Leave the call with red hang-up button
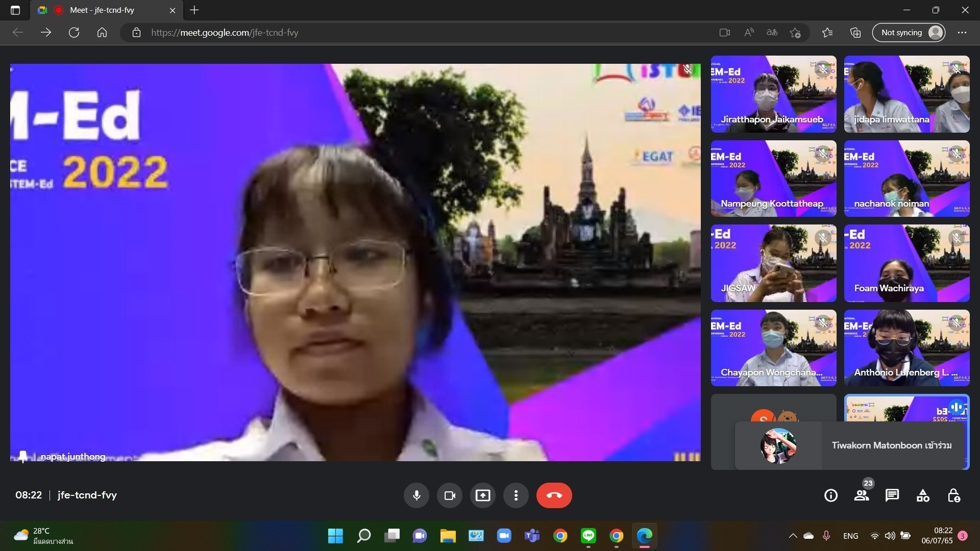 pos(554,495)
